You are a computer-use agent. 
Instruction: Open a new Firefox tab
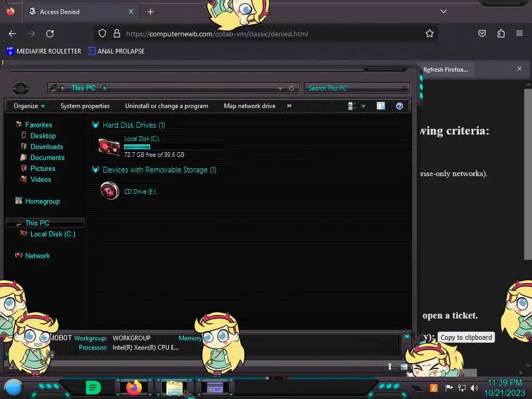point(150,12)
